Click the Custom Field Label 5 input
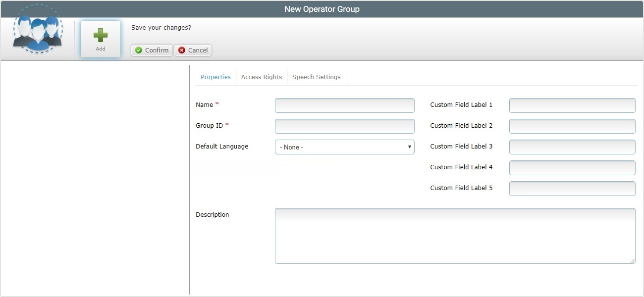Image resolution: width=644 pixels, height=297 pixels. point(572,188)
